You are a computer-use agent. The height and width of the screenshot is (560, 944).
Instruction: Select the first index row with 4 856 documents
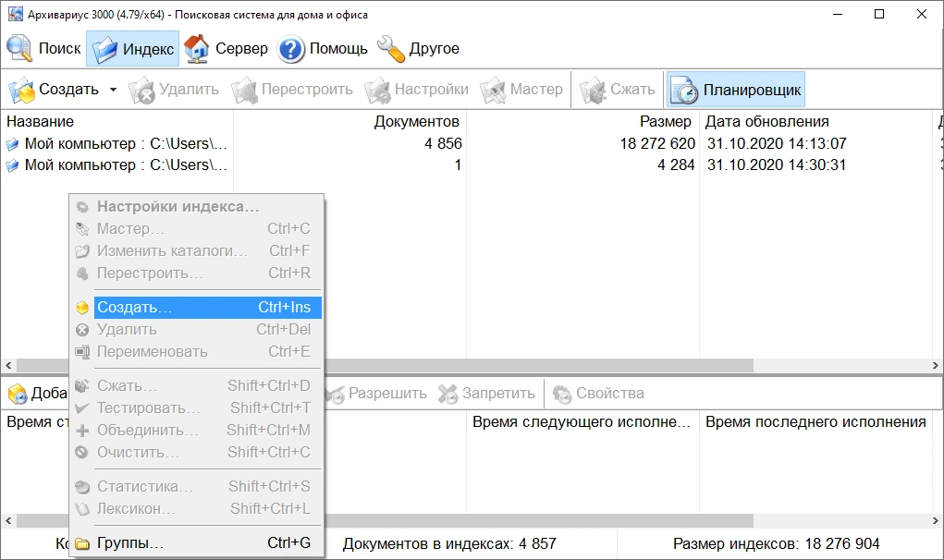click(470, 144)
